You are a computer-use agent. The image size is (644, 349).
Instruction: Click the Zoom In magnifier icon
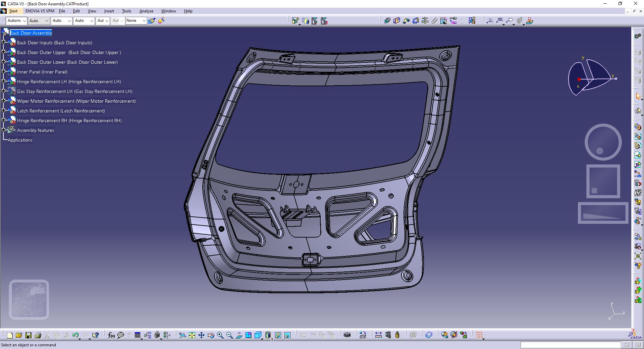tap(220, 335)
